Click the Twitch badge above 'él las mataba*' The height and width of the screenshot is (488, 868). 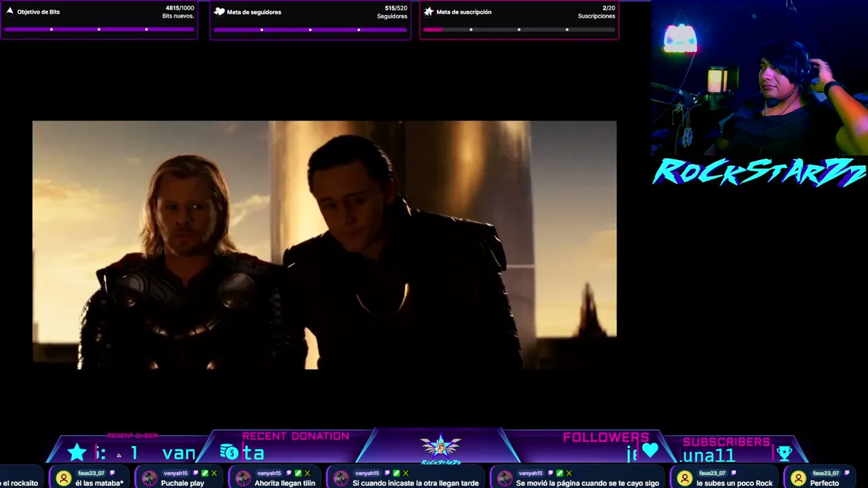[112, 473]
